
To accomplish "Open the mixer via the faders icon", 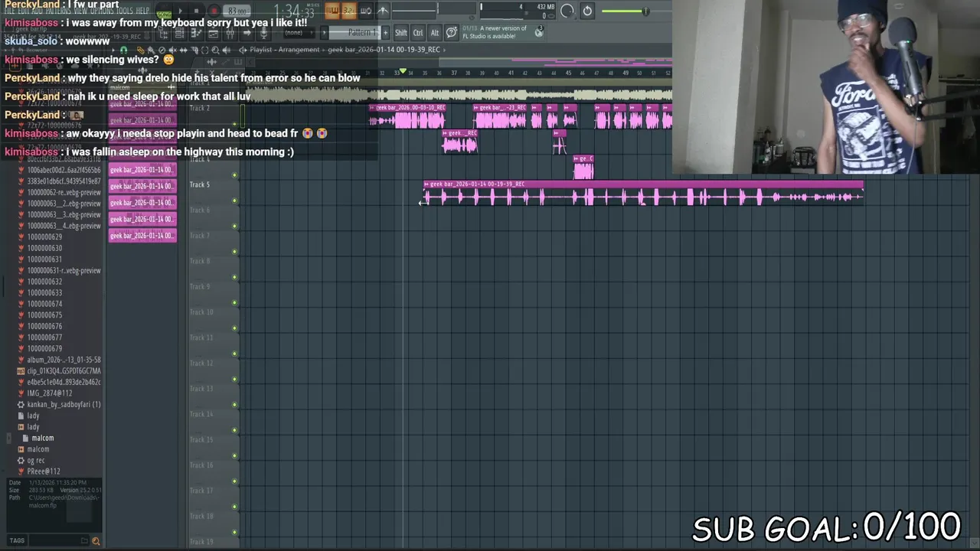I will [230, 33].
